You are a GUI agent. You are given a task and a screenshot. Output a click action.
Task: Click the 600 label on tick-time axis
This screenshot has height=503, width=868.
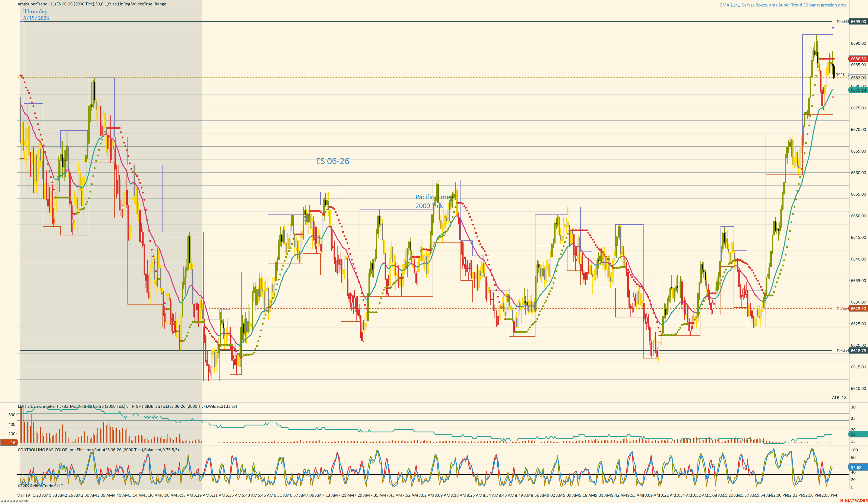click(x=12, y=415)
